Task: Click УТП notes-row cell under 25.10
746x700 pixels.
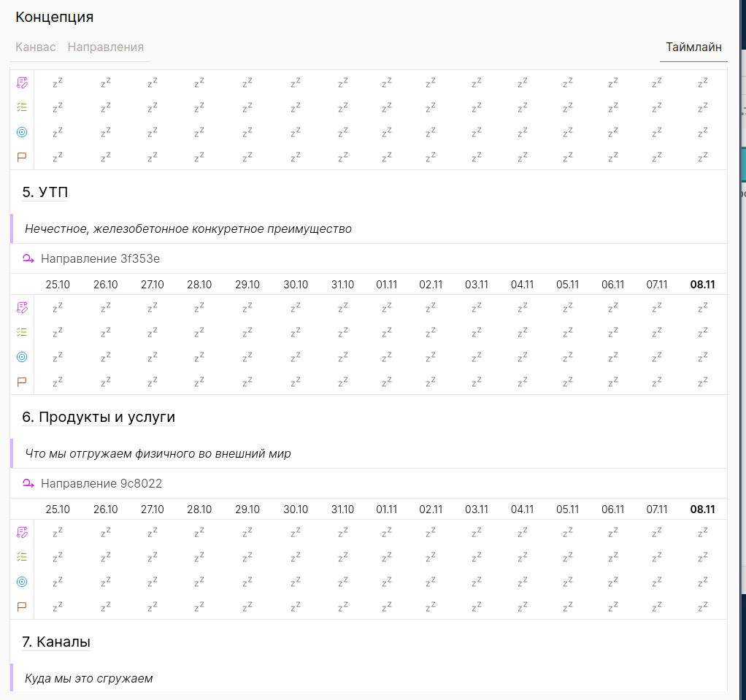Action: click(58, 308)
